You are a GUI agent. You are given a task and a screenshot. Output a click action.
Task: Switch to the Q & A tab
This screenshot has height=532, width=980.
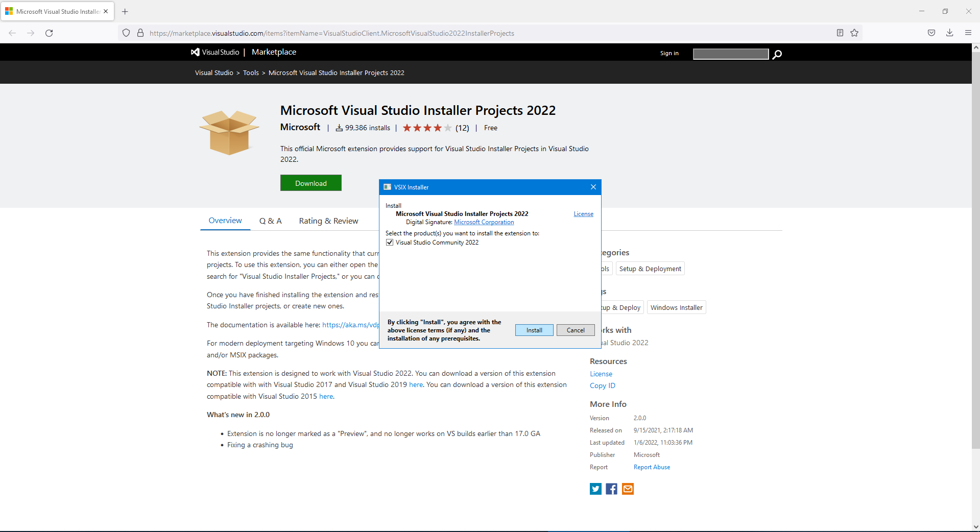pos(271,221)
